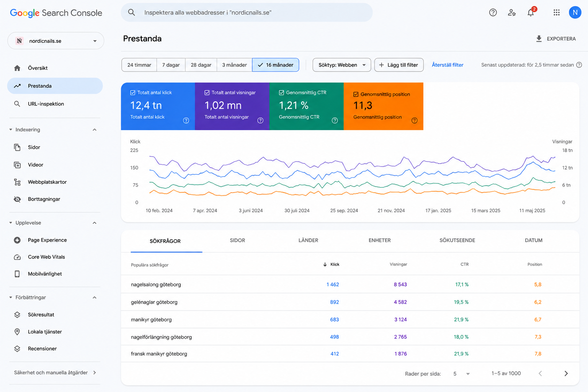588x392 pixels.
Task: Click help icon on Totalt antal visningar card
Action: [260, 121]
